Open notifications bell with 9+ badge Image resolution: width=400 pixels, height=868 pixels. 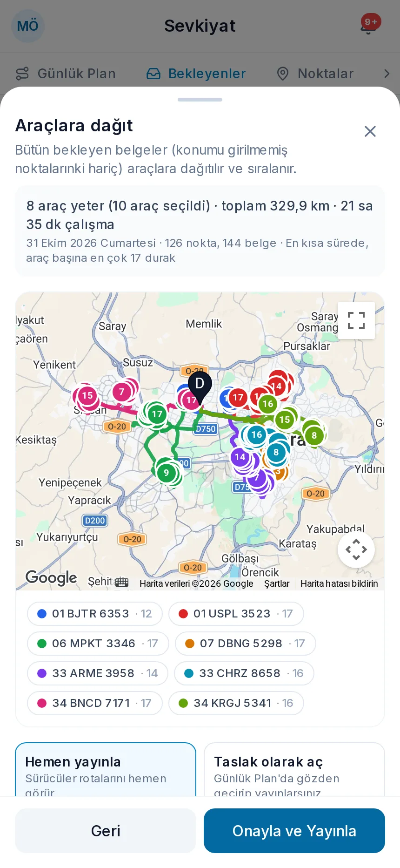click(x=368, y=26)
